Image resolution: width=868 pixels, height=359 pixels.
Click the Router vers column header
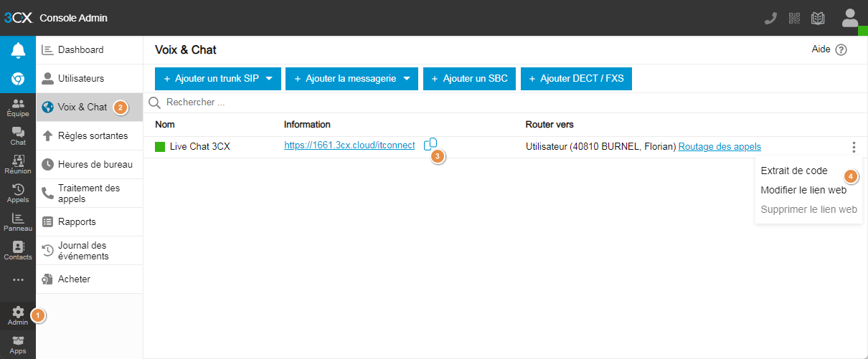point(549,125)
